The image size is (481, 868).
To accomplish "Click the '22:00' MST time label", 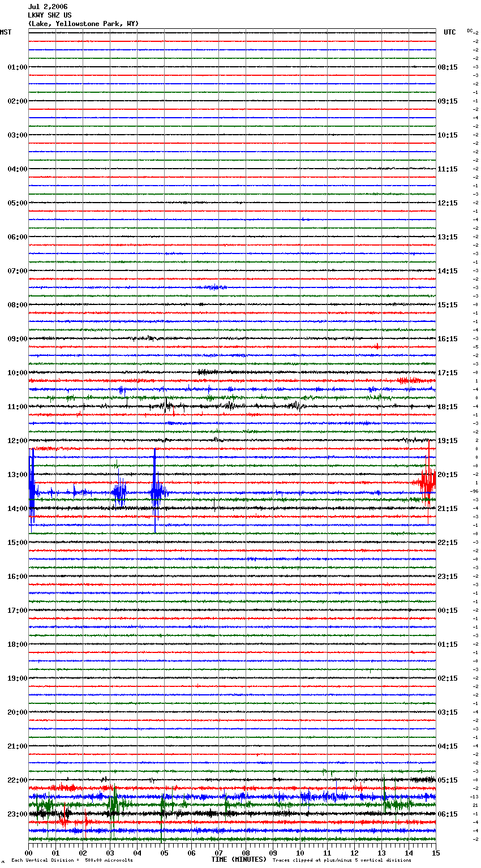I will pos(17,780).
